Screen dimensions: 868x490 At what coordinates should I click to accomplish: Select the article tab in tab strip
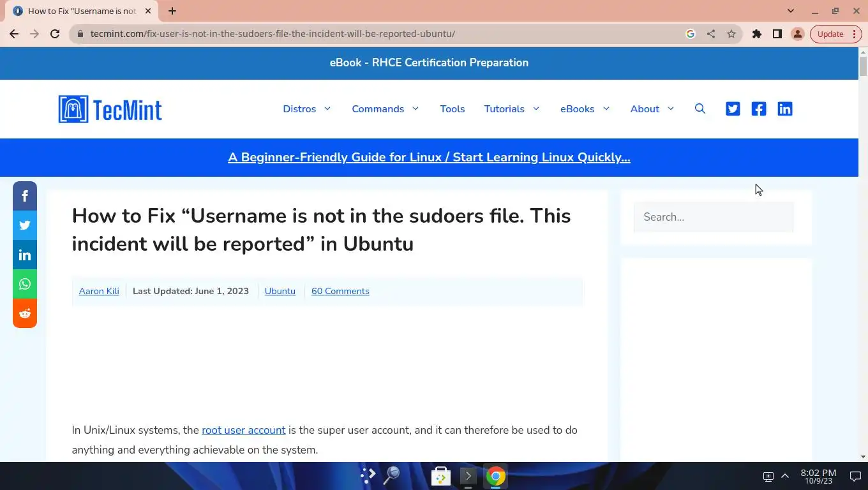[83, 11]
